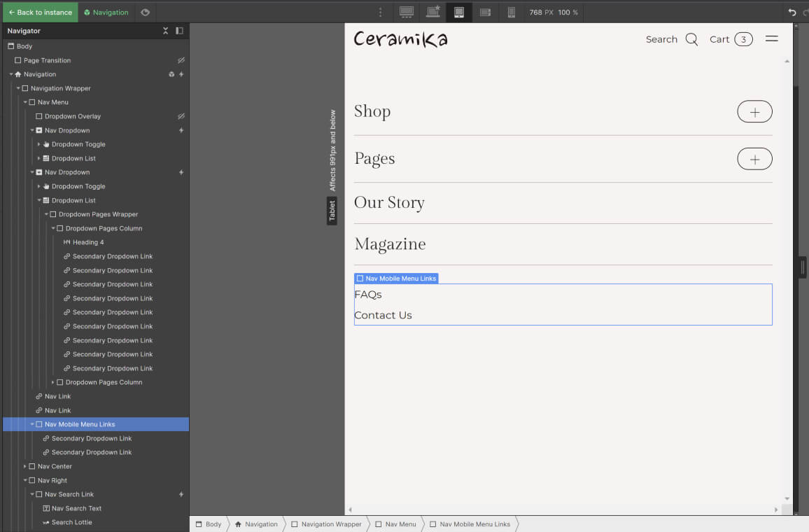This screenshot has width=809, height=532.
Task: Expand the first Dropdown Toggle row
Action: coord(38,144)
